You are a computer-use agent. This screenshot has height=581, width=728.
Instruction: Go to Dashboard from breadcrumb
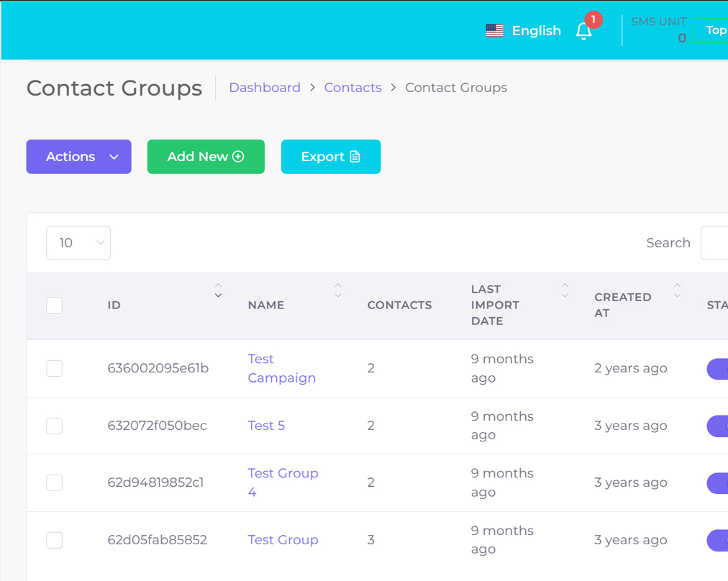(x=265, y=87)
